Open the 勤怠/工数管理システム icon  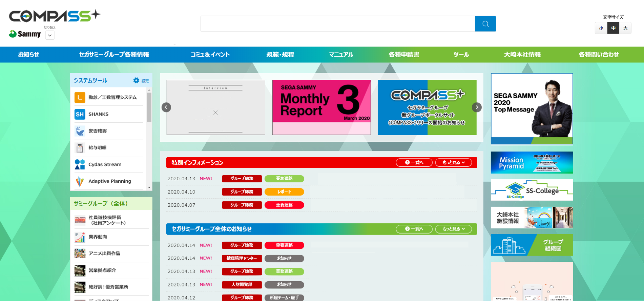(x=80, y=98)
